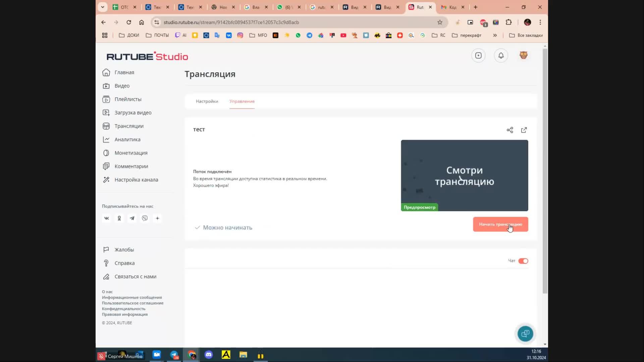Click the Комментарии icon in sidebar
This screenshot has width=644, height=362.
click(106, 166)
